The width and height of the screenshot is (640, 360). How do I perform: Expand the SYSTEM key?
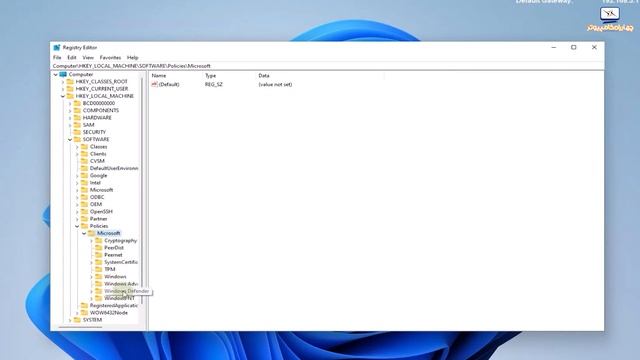70,320
